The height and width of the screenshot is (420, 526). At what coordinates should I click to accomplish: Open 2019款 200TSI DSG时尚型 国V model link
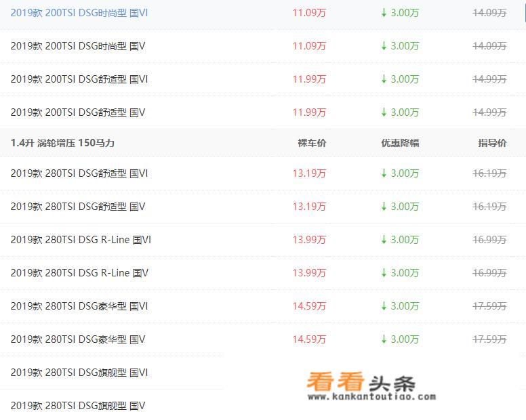click(x=78, y=46)
